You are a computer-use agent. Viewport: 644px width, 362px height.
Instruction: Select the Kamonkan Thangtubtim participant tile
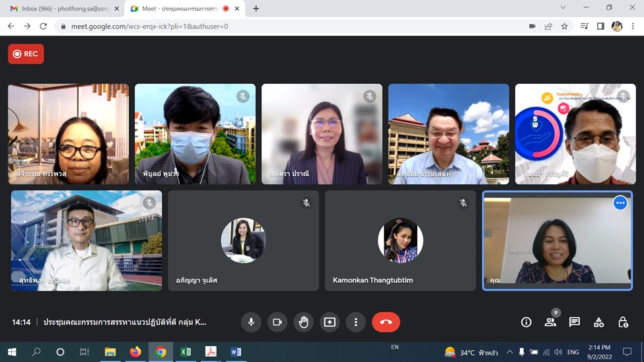coord(400,241)
